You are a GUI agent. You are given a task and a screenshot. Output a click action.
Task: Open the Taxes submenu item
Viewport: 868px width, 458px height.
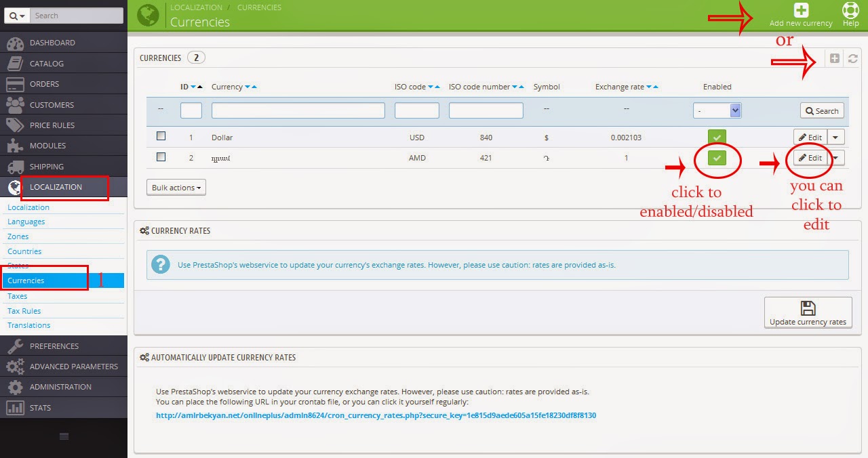[x=17, y=296]
